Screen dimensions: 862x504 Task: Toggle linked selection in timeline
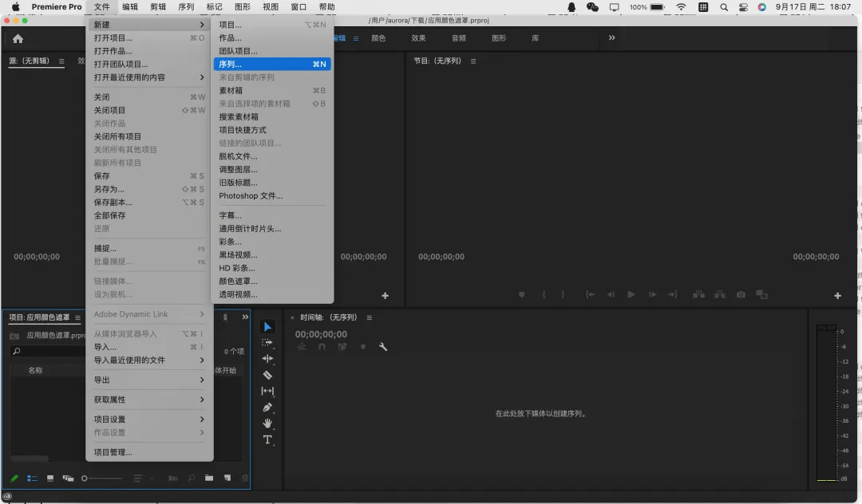pos(342,347)
